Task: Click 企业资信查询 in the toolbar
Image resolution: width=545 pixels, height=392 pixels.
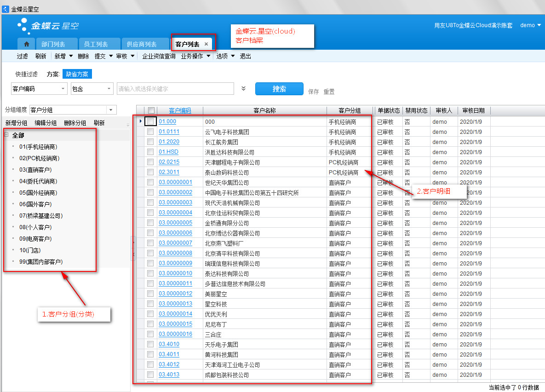Action: tap(159, 56)
